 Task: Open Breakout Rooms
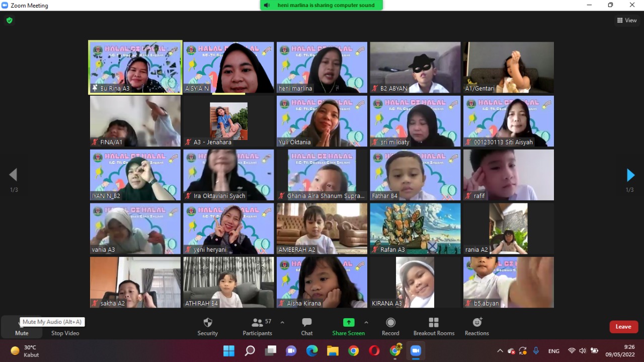pyautogui.click(x=433, y=326)
